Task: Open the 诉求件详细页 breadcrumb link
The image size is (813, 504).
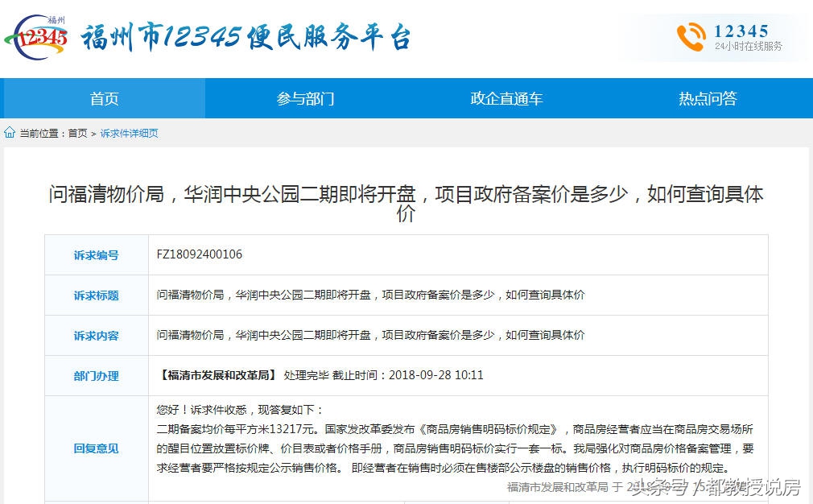Action: pyautogui.click(x=129, y=133)
